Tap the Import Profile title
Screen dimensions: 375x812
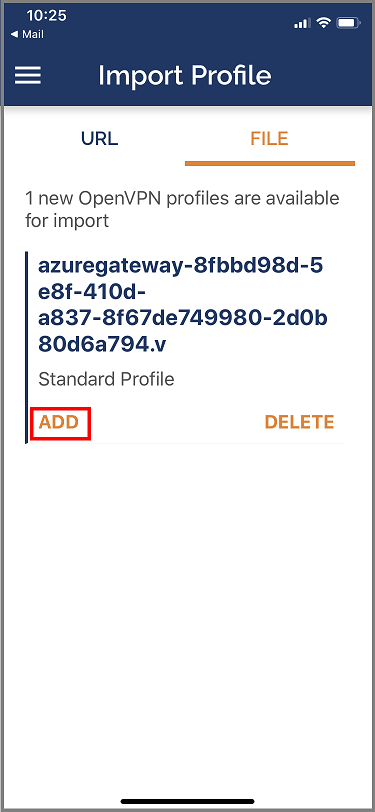point(185,76)
